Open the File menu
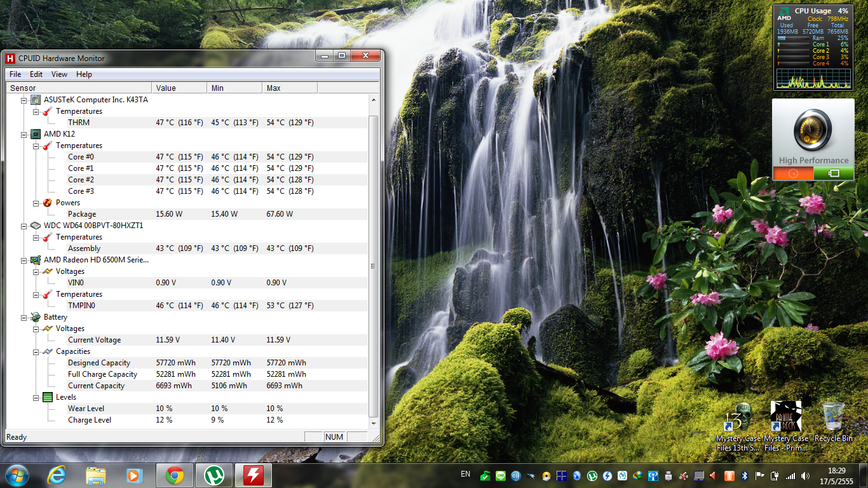The image size is (868, 488). click(15, 74)
